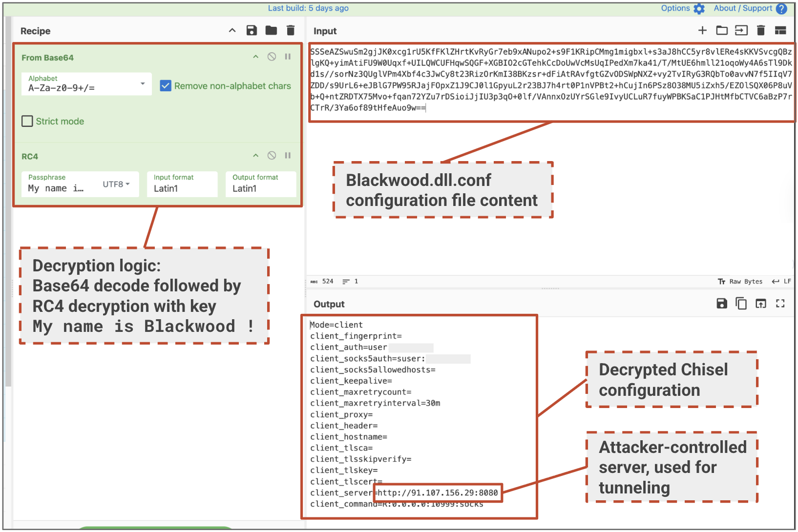
Task: Click the help question mark icon
Action: (x=782, y=9)
